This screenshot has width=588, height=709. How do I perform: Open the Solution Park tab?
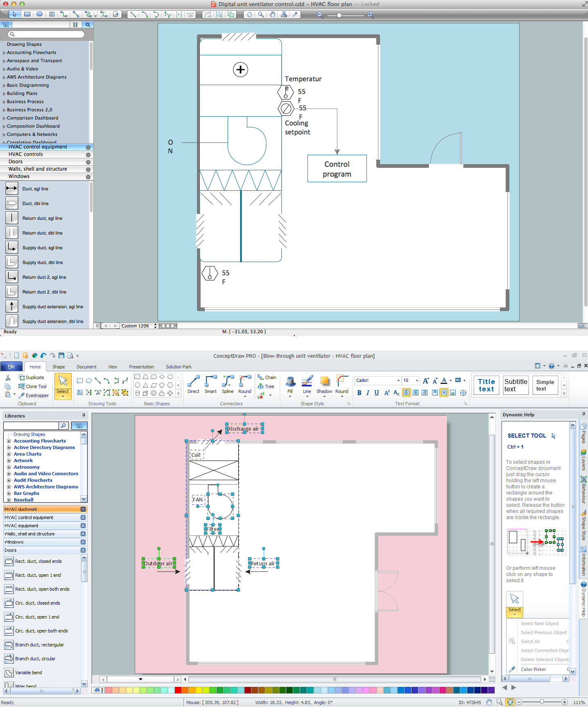[x=179, y=367]
